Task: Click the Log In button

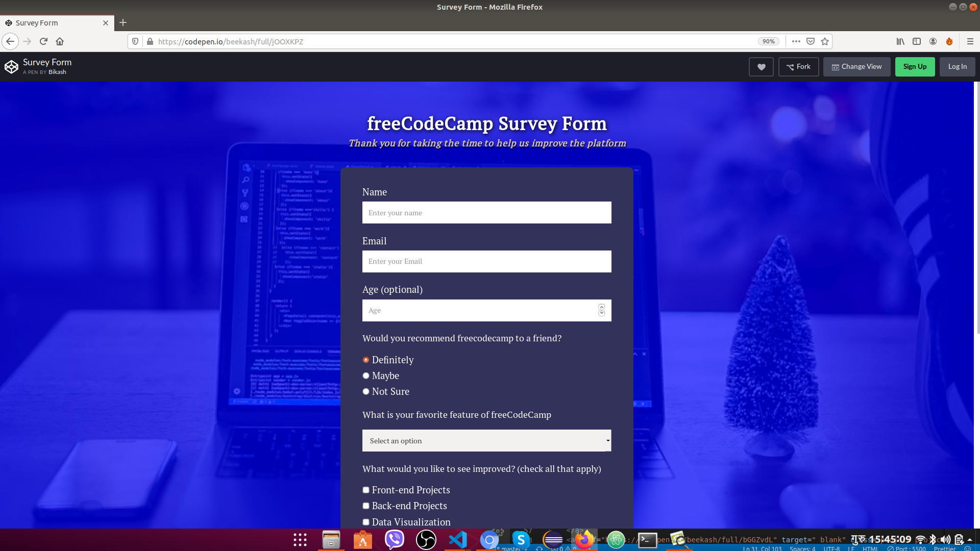Action: pos(958,67)
